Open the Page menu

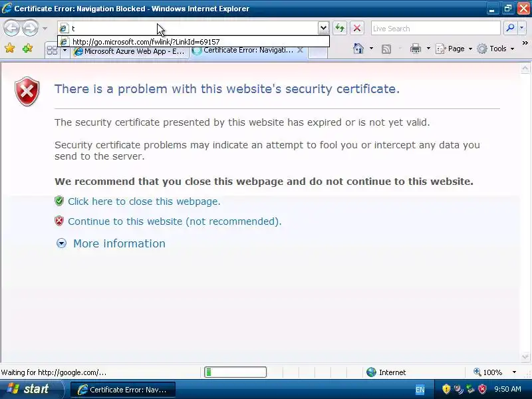(x=454, y=49)
